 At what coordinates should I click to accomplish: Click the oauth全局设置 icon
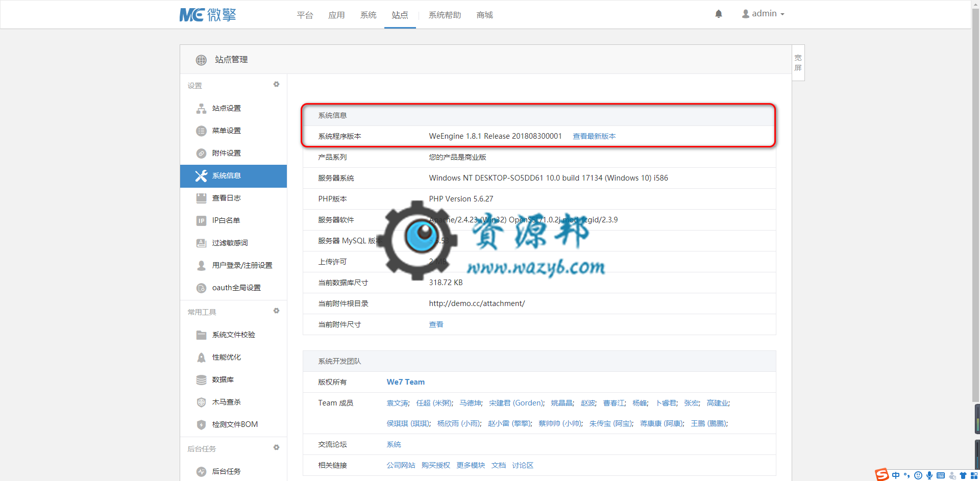pyautogui.click(x=202, y=288)
